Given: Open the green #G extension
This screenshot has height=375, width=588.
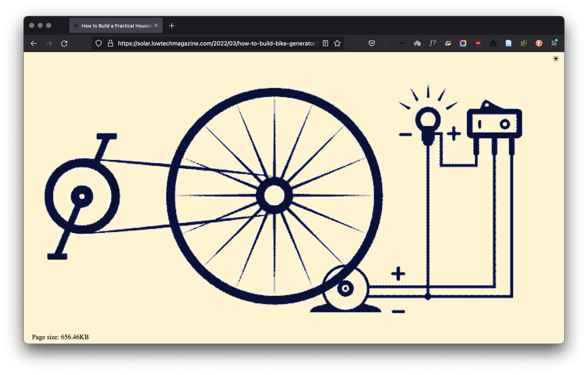Looking at the screenshot, I should [x=524, y=44].
